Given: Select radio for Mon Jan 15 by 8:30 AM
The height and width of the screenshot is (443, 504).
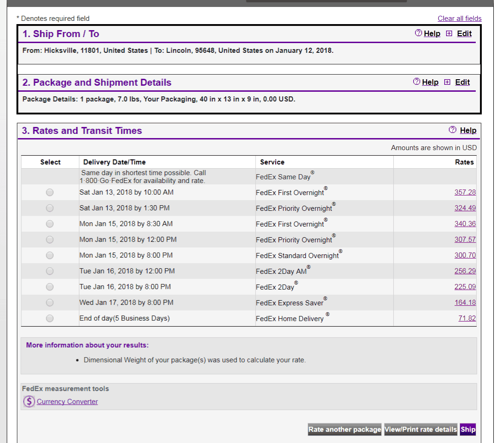Looking at the screenshot, I should (50, 224).
